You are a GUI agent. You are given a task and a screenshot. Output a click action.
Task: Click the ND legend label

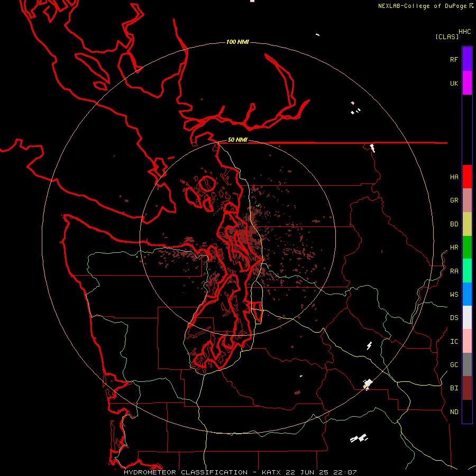pos(454,412)
